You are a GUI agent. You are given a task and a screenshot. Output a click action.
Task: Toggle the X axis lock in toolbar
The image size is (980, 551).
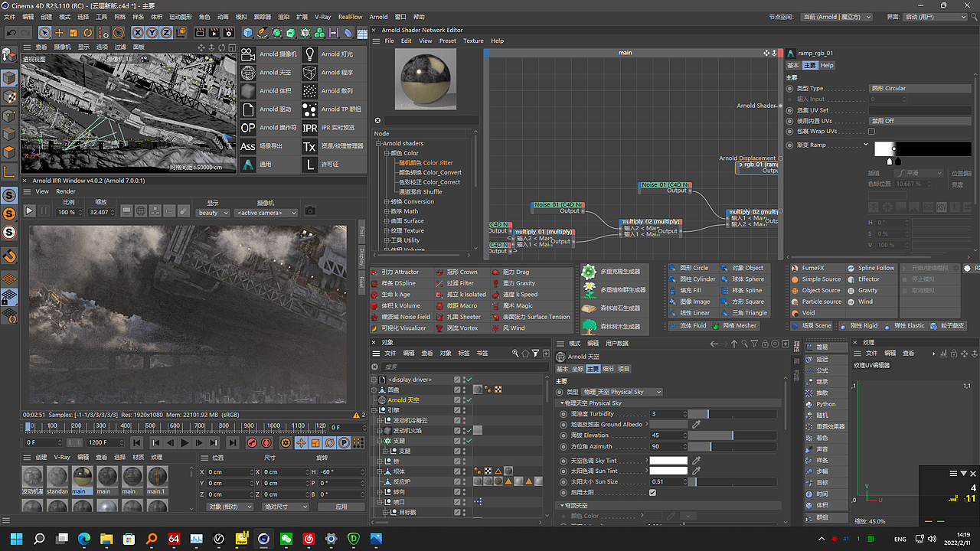pyautogui.click(x=139, y=33)
